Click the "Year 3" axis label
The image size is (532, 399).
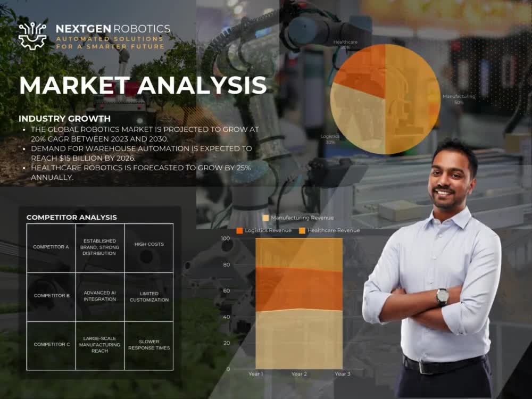343,374
